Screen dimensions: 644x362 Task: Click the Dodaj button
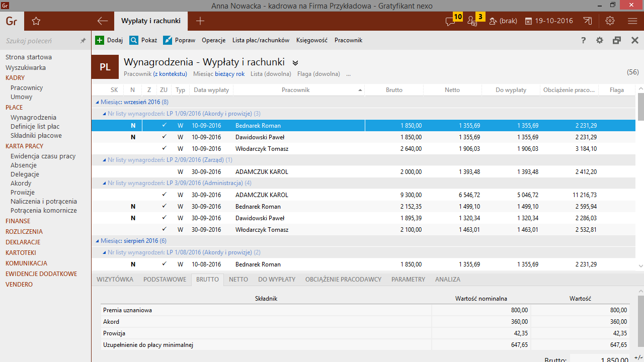pos(109,40)
